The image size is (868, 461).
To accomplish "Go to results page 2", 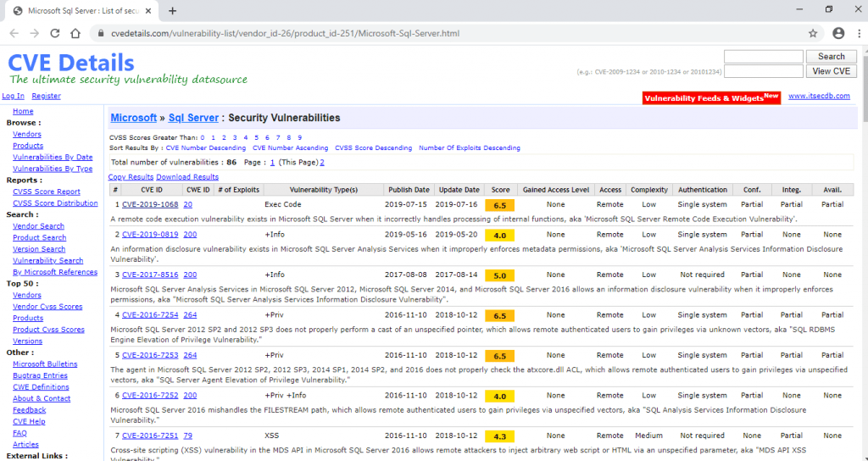I will point(322,162).
